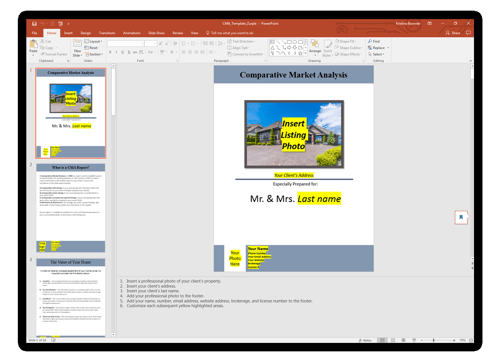This screenshot has width=500, height=362.
Task: Open Customize Quick Access Toolbar arrow
Action: 68,24
